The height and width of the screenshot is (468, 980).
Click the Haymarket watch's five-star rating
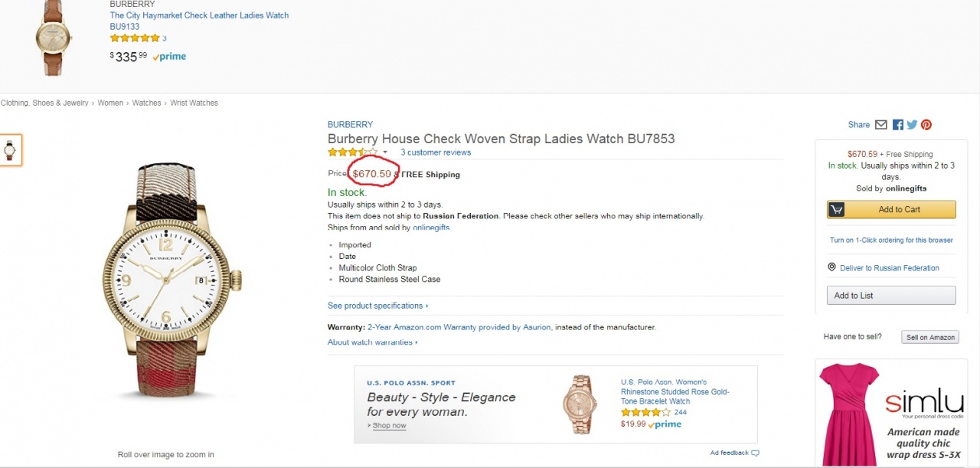point(135,38)
